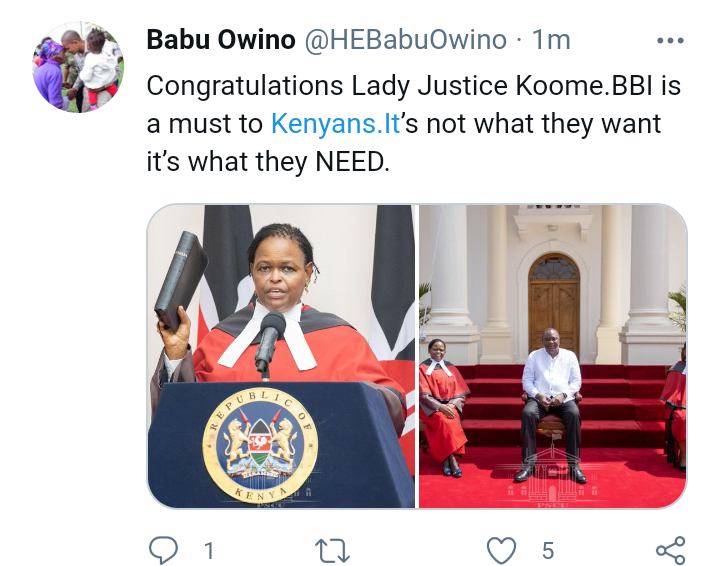Click the tweet text body

pos(413,123)
